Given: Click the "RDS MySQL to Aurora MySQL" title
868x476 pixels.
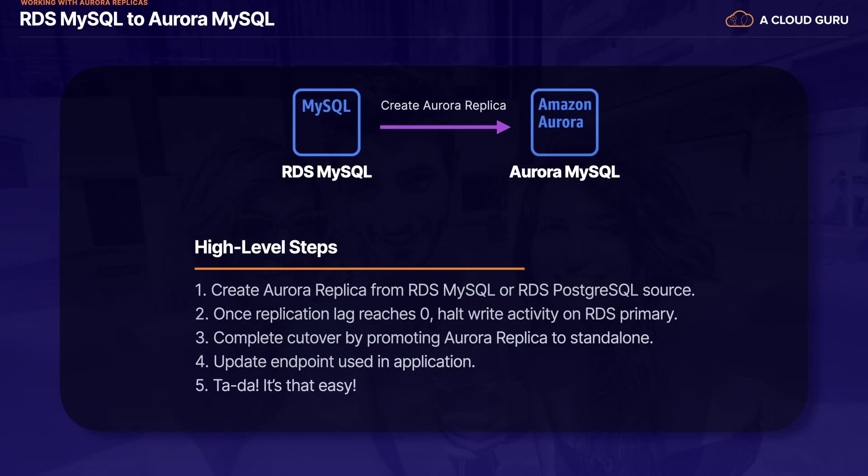Looking at the screenshot, I should pyautogui.click(x=147, y=19).
